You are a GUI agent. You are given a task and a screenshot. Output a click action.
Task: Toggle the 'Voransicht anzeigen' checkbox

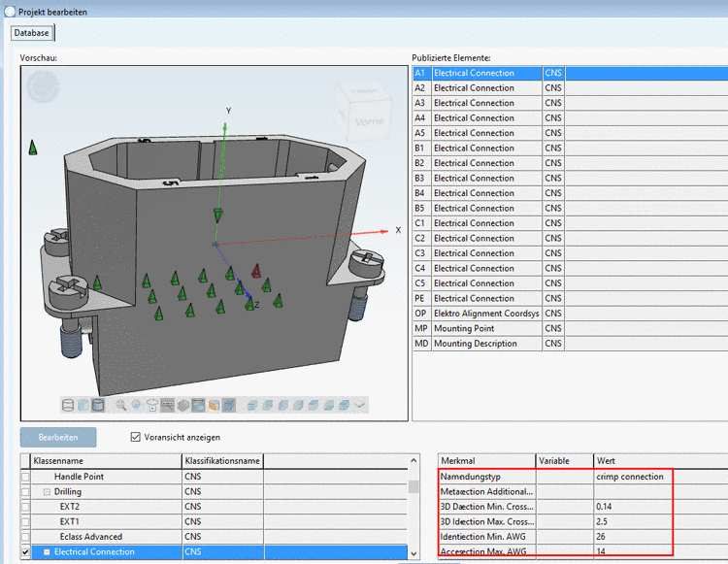click(x=136, y=437)
